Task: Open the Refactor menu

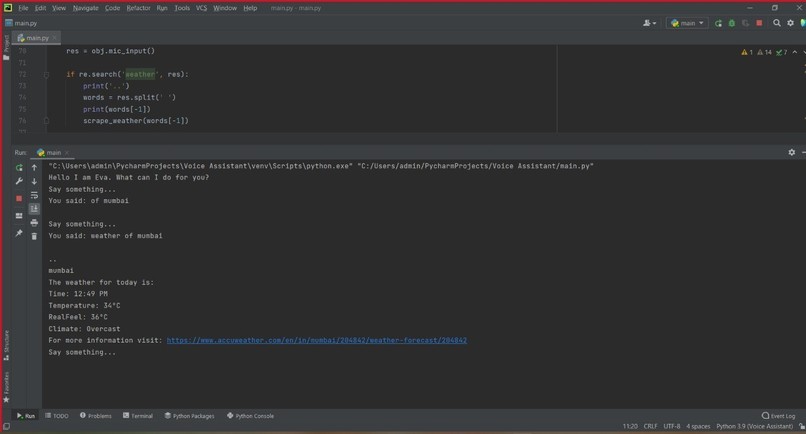Action: point(138,8)
